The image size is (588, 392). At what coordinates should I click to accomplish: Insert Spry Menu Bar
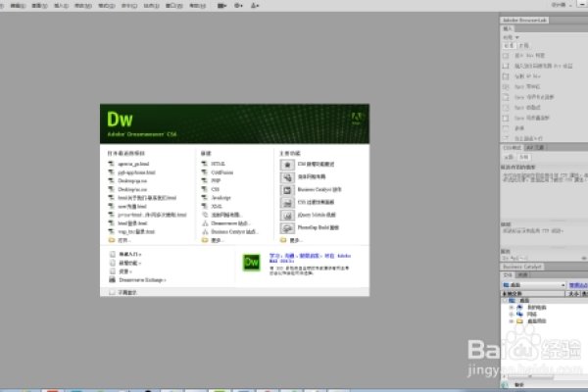click(527, 86)
